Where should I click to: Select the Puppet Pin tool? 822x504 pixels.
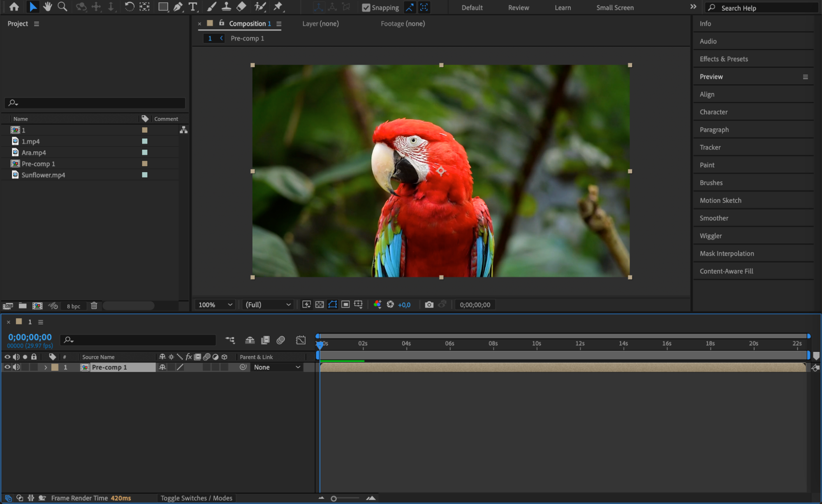tap(278, 7)
